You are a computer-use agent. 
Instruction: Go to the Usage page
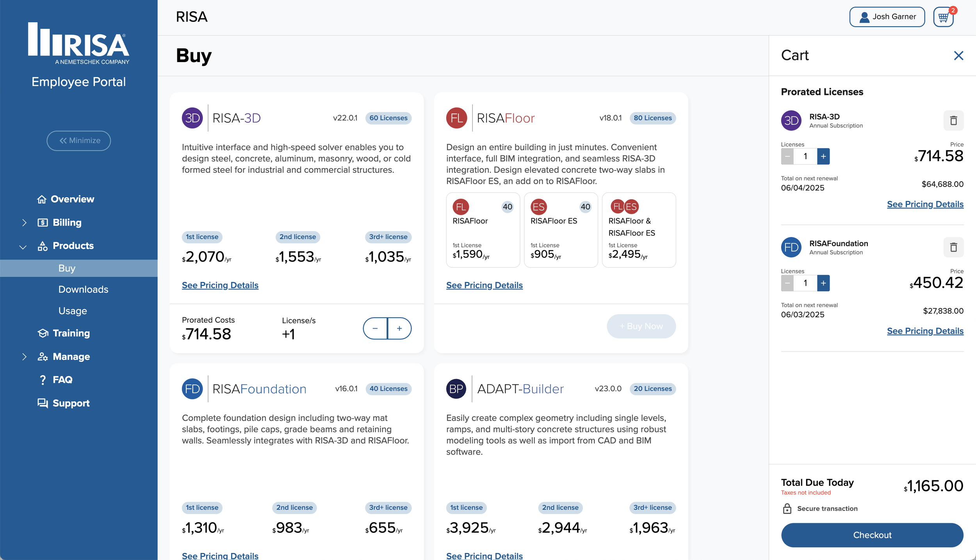(x=73, y=311)
